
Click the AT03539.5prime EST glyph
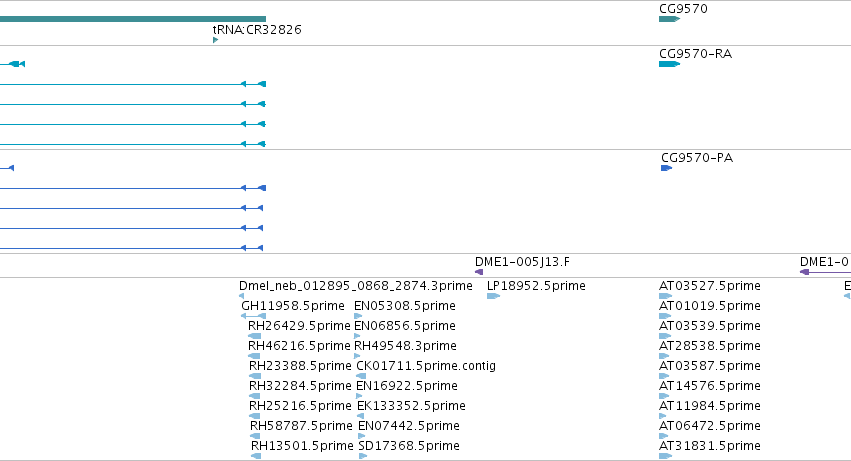tap(665, 336)
